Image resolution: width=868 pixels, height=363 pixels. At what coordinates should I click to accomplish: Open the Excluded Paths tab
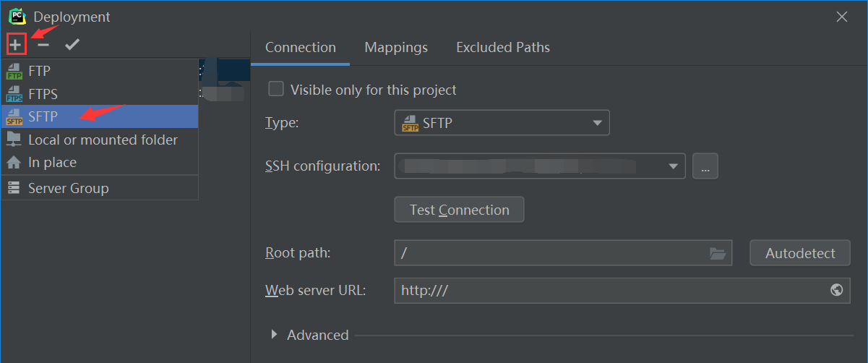coord(503,48)
